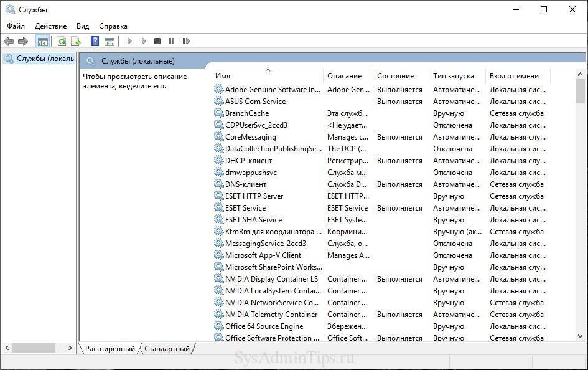
Task: Open the Файл menu
Action: point(16,26)
